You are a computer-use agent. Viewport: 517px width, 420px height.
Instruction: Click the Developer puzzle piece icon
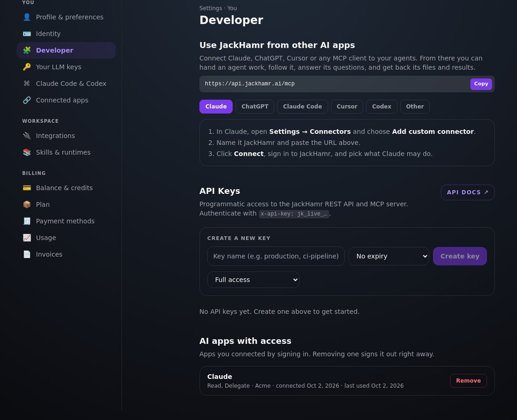pos(27,50)
